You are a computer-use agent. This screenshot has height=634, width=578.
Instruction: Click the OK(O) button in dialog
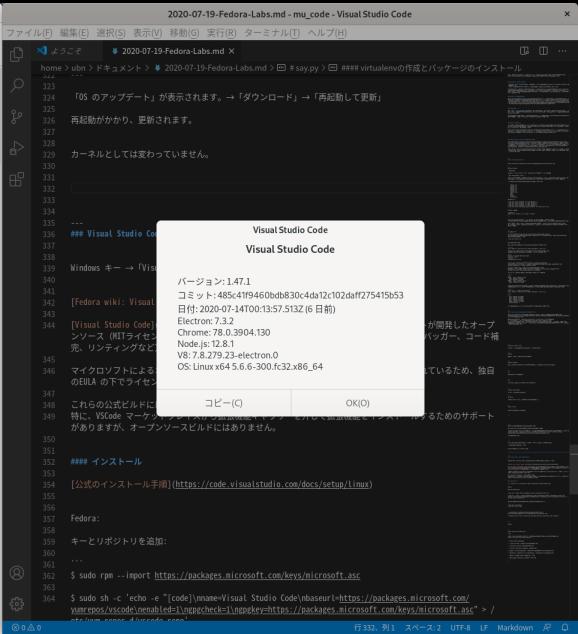tap(358, 403)
